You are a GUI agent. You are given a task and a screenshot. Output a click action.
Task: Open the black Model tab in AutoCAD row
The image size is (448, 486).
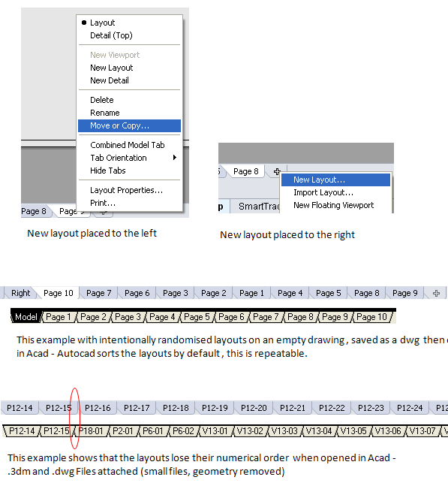pyautogui.click(x=26, y=317)
